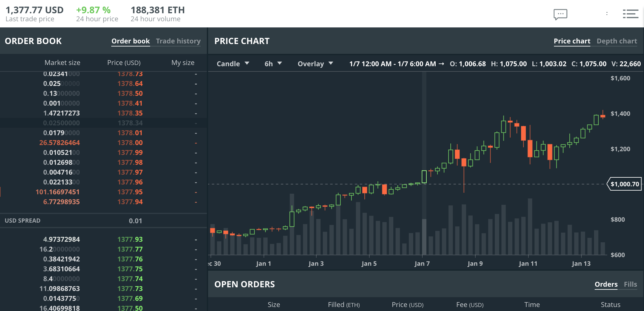This screenshot has height=311, width=644.
Task: Click the ask price 1378.73
Action: click(130, 74)
